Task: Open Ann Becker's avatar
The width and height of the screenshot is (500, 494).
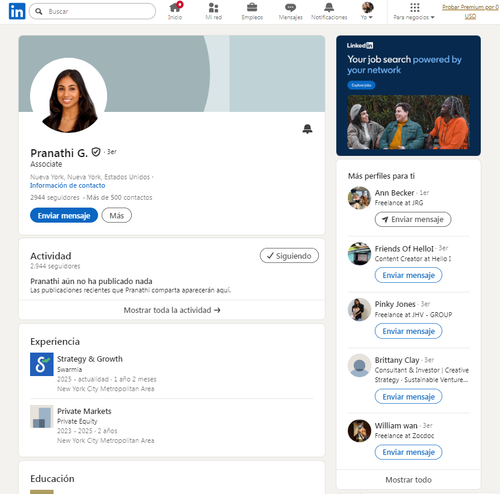Action: [359, 198]
